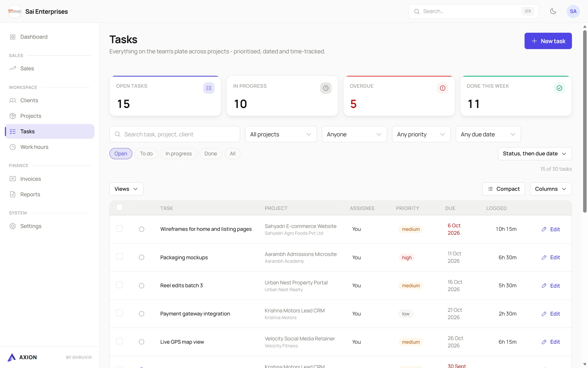Open the Status, then due date sort dropdown
Image resolution: width=588 pixels, height=368 pixels.
pos(535,154)
